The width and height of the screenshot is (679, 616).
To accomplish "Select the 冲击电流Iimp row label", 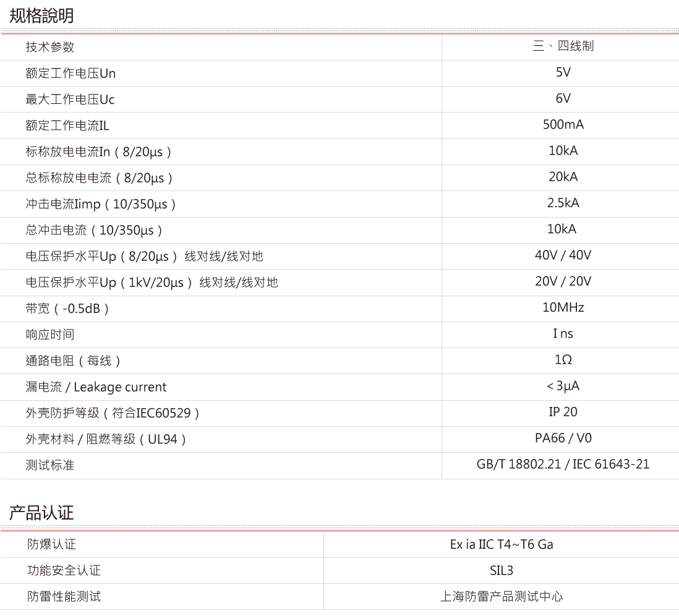I will 101,203.
